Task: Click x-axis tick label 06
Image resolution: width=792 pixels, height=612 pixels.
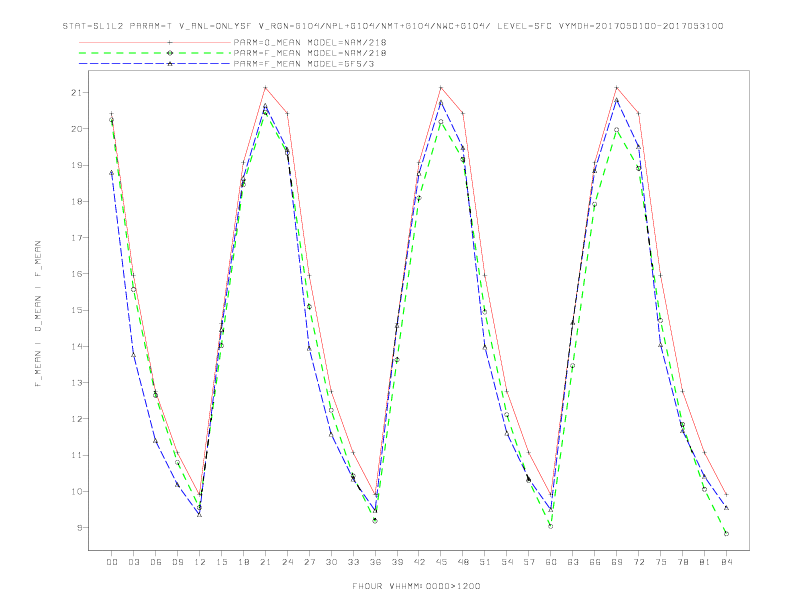Action: [156, 562]
